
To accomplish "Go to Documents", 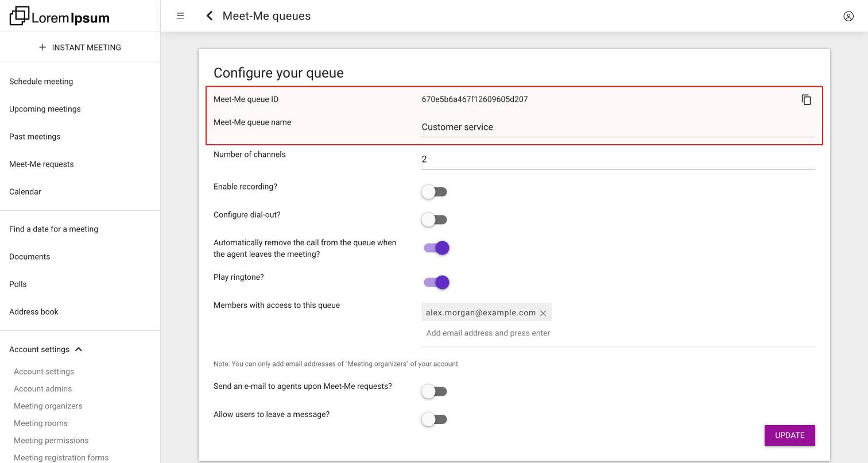I will pyautogui.click(x=29, y=257).
